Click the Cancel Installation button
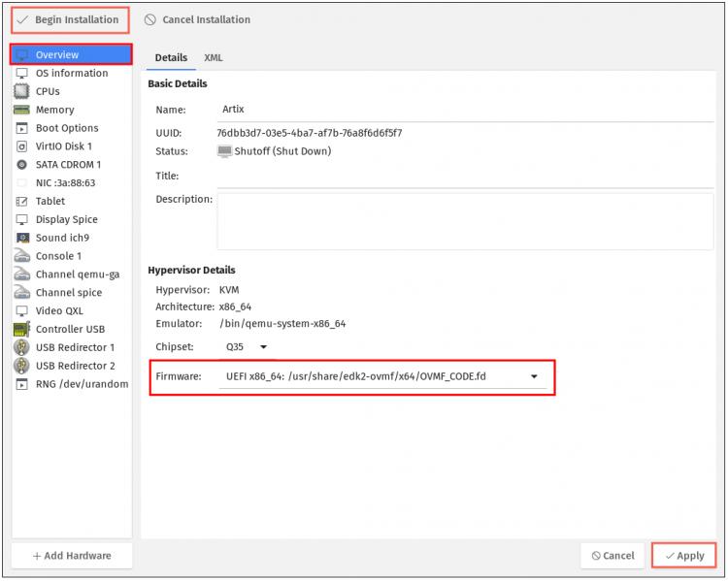This screenshot has width=728, height=581. [197, 20]
